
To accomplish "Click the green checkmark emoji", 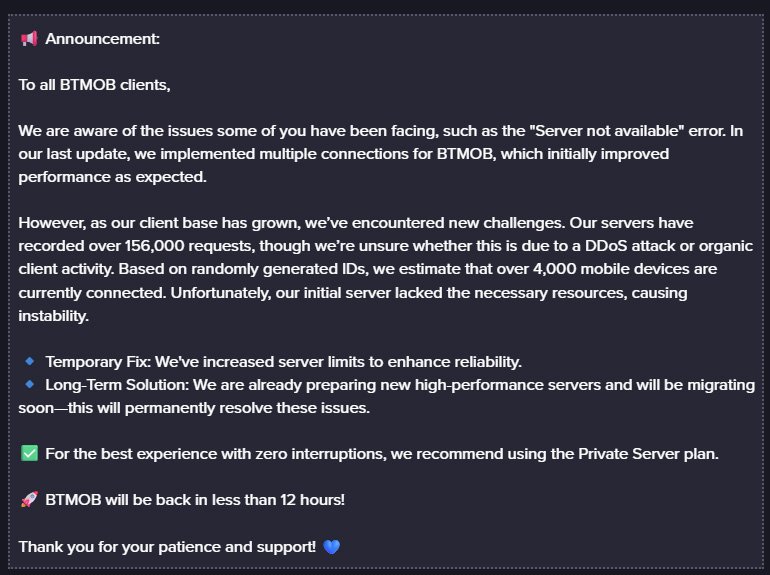I will 29,453.
